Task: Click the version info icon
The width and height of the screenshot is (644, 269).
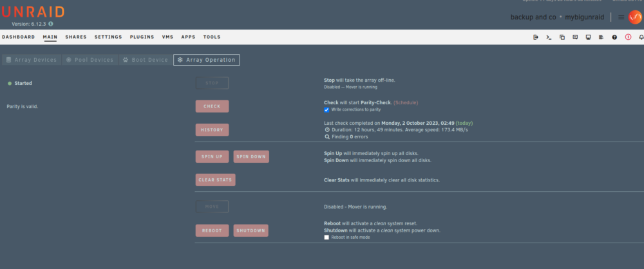Action: click(x=50, y=24)
